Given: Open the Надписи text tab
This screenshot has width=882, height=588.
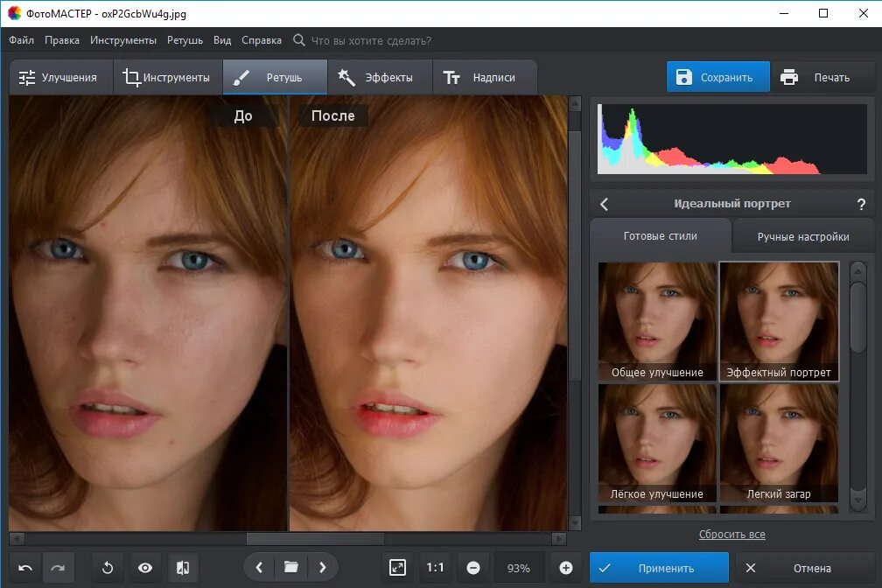Looking at the screenshot, I should (485, 77).
